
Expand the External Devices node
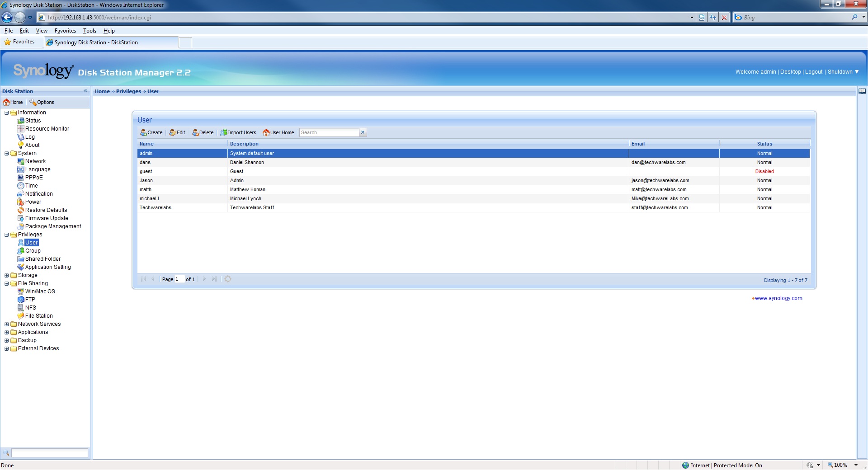click(7, 348)
